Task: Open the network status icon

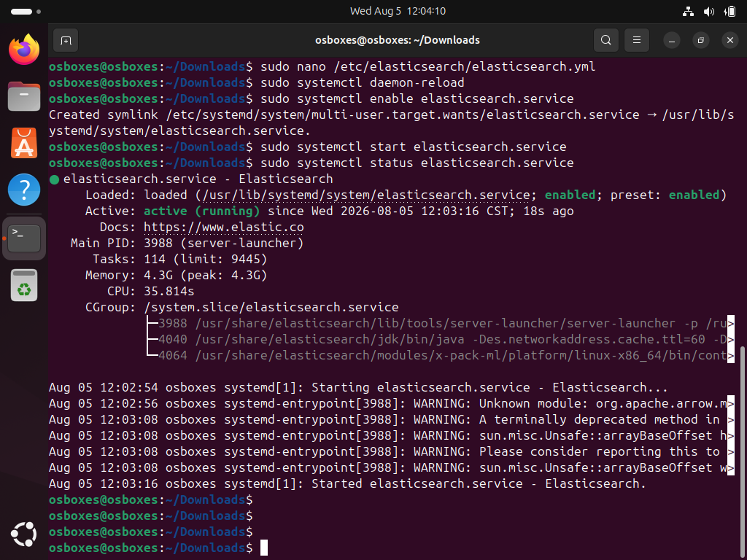Action: [x=688, y=12]
